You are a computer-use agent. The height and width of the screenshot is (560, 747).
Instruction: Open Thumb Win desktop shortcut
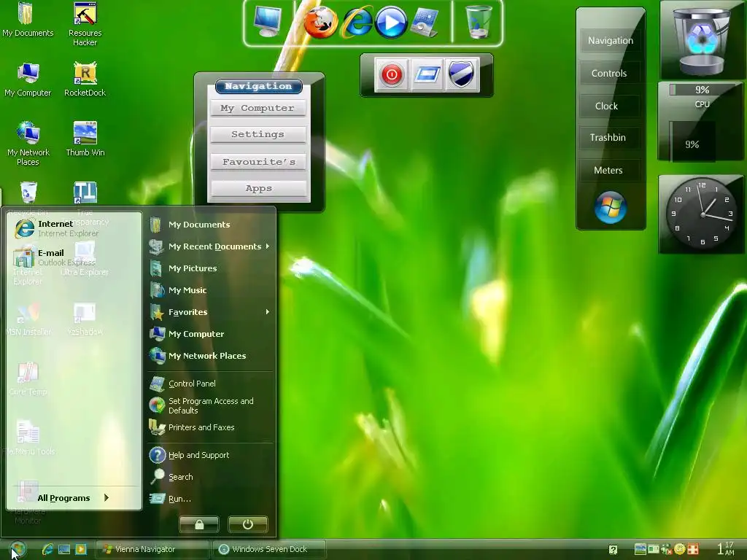tap(85, 139)
